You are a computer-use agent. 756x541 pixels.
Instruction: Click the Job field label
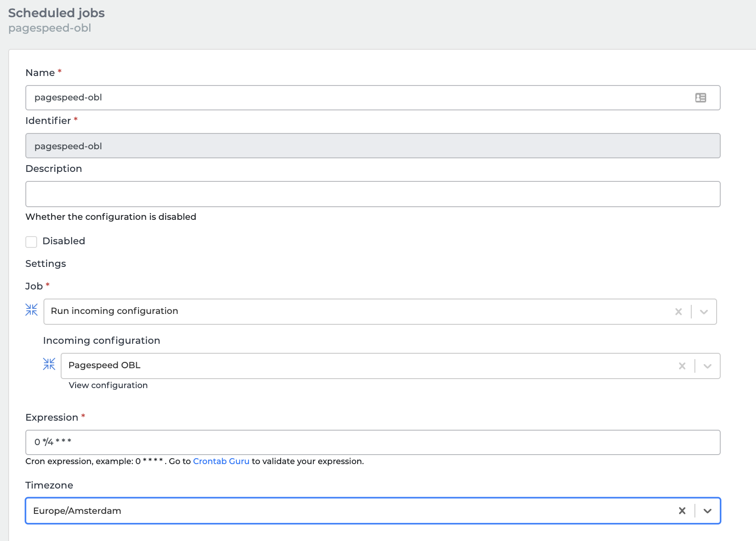34,286
